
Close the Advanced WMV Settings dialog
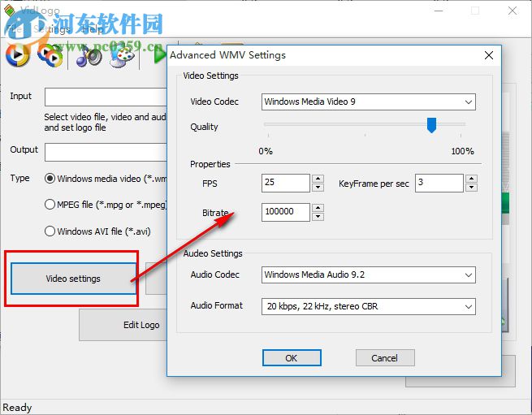click(x=489, y=55)
